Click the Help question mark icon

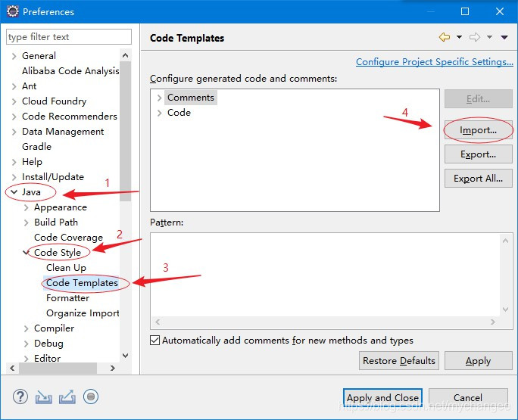coord(20,396)
